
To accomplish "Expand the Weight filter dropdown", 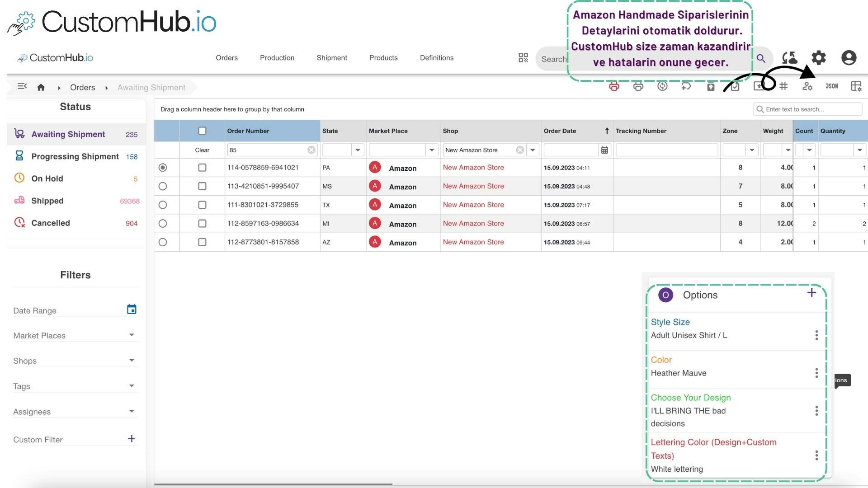I will pyautogui.click(x=788, y=150).
